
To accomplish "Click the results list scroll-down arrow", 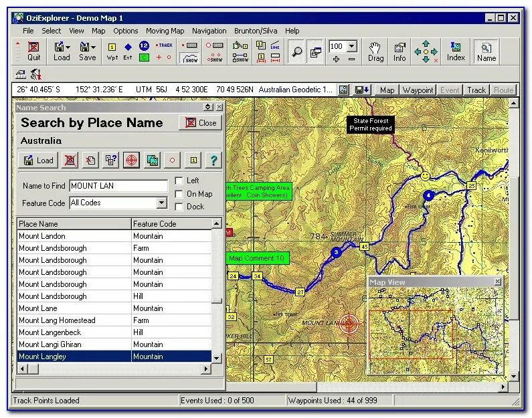I will 216,358.
